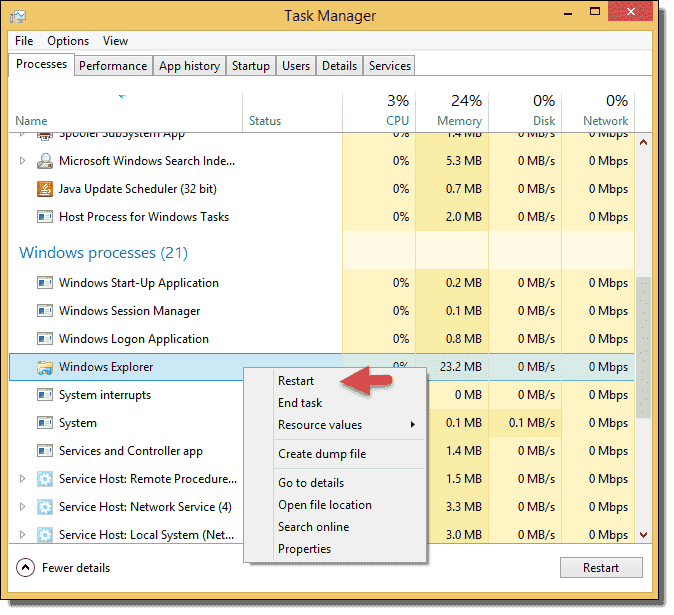Screen dimensions: 674x615
Task: Sort by the Name column header
Action: click(125, 111)
